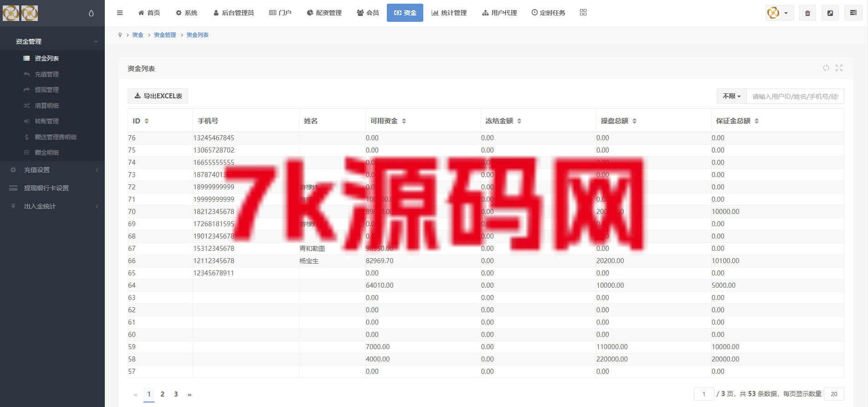Click name 杨宝生 in table

point(309,261)
